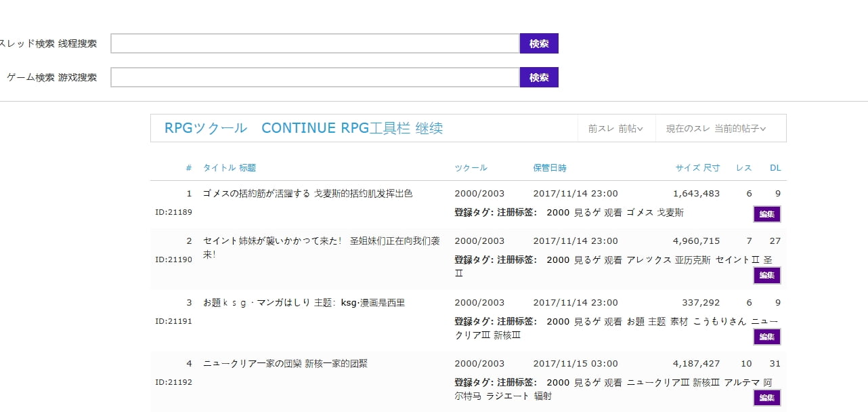
Task: Open title ゴメスの括約筋が活躍する
Action: tap(307, 194)
